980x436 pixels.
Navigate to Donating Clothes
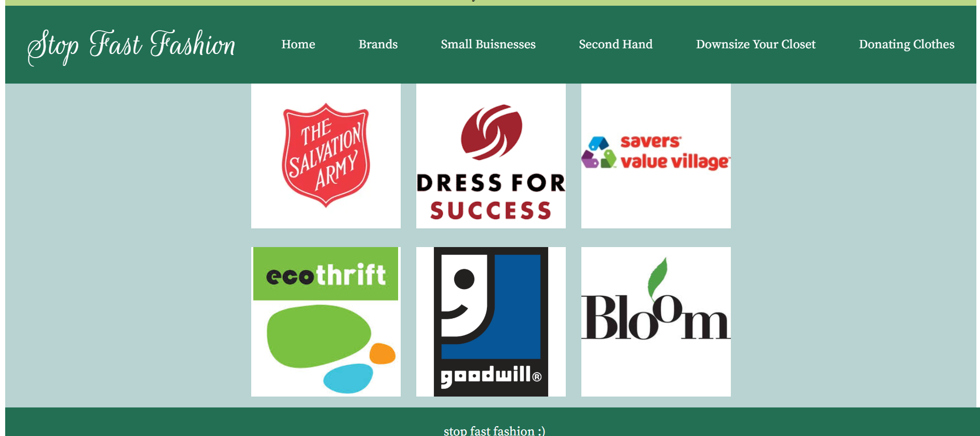point(906,45)
